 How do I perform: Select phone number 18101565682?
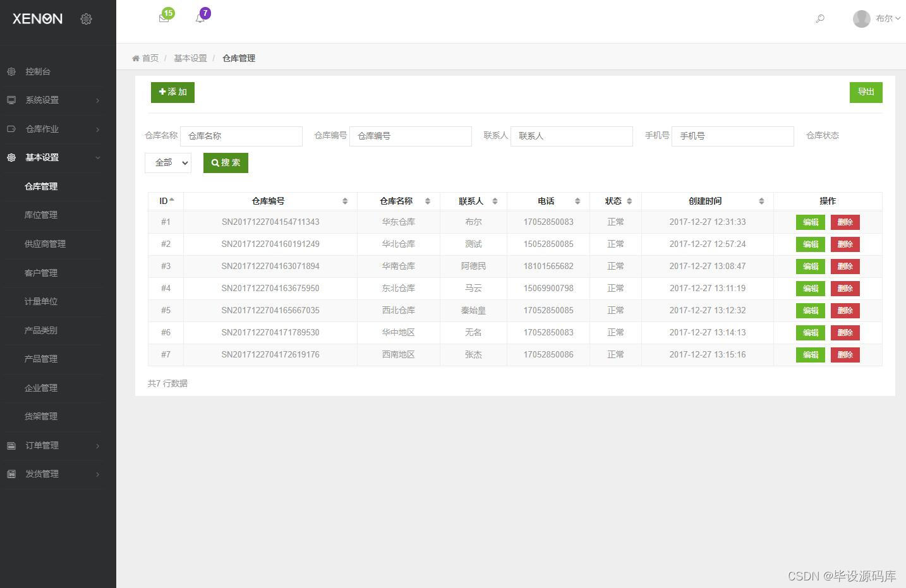[x=548, y=267]
